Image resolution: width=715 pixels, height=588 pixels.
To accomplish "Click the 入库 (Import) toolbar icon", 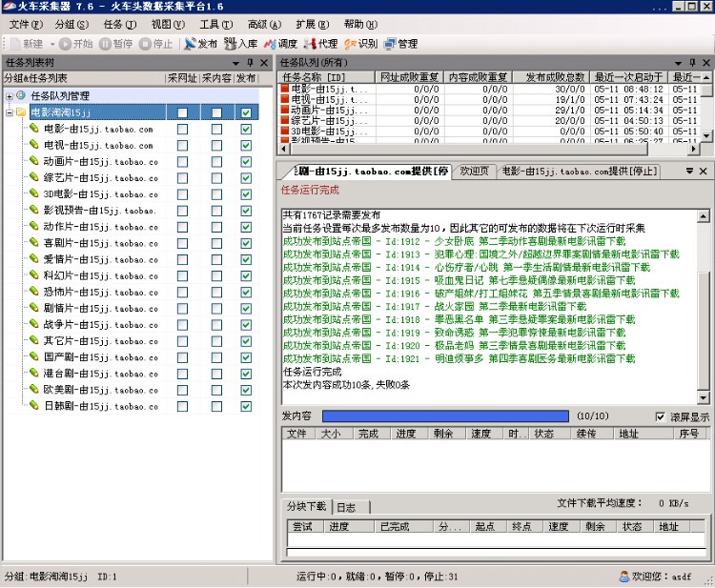I will pos(241,44).
